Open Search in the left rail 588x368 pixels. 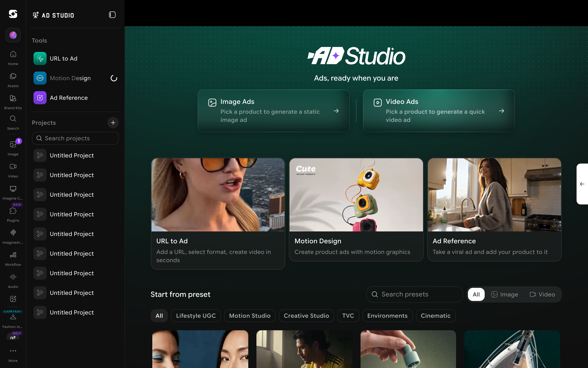[13, 123]
